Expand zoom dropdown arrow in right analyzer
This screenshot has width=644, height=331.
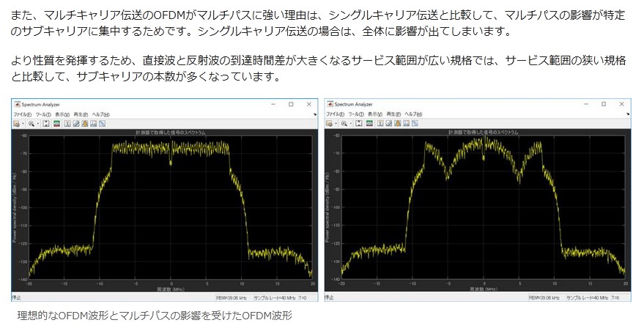click(351, 124)
